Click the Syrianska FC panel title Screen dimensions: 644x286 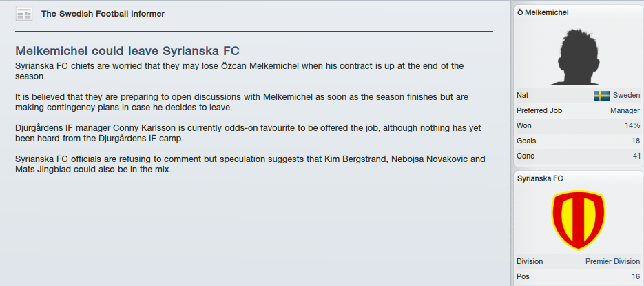point(540,178)
